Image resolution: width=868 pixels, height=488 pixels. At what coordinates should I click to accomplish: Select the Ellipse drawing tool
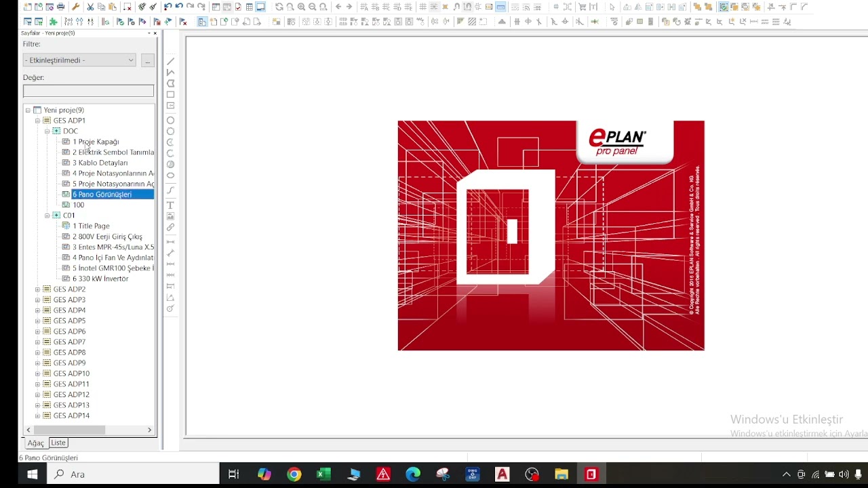pyautogui.click(x=171, y=176)
